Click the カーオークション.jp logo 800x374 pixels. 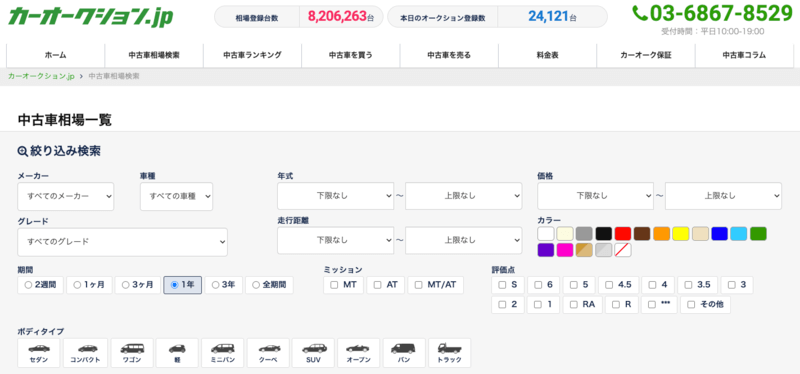tap(91, 17)
